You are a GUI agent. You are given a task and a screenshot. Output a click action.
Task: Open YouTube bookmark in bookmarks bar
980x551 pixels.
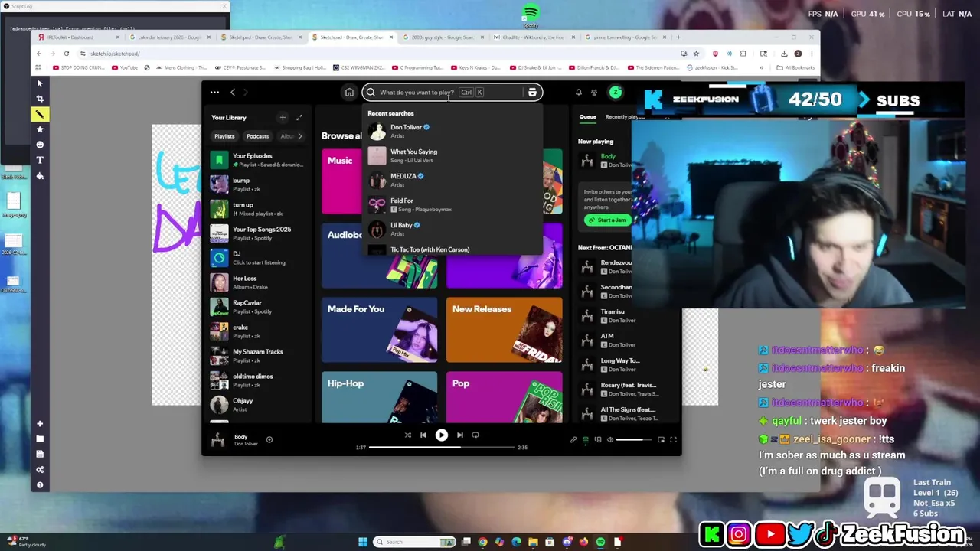[x=125, y=67]
